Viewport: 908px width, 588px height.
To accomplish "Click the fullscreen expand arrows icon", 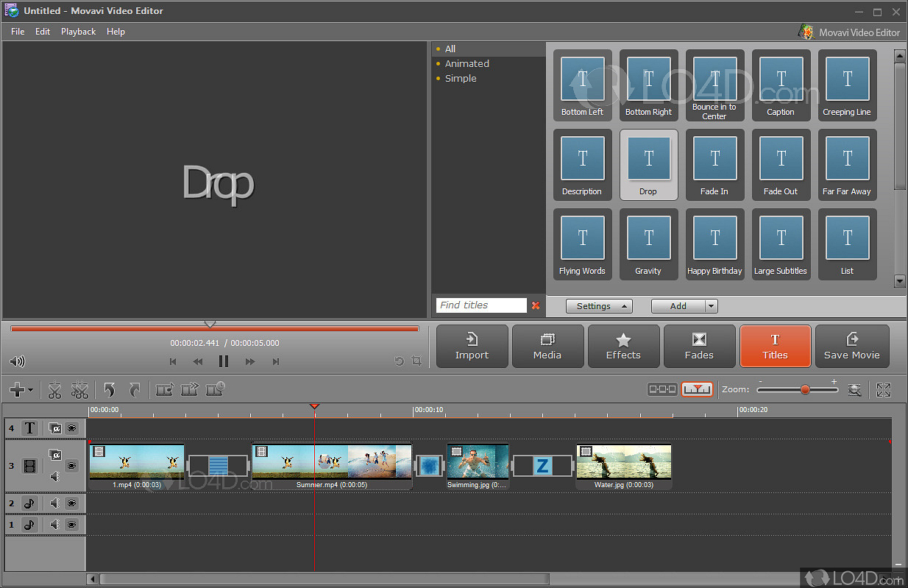I will coord(884,390).
